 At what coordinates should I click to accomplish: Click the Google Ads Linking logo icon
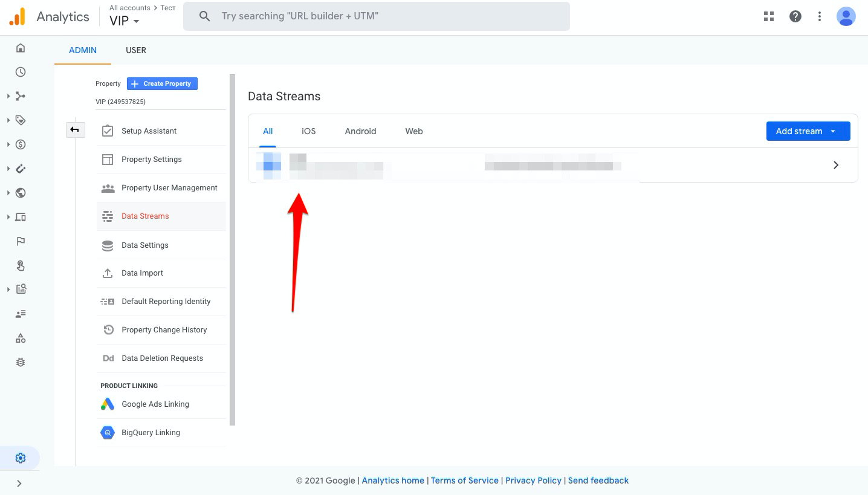(x=108, y=404)
